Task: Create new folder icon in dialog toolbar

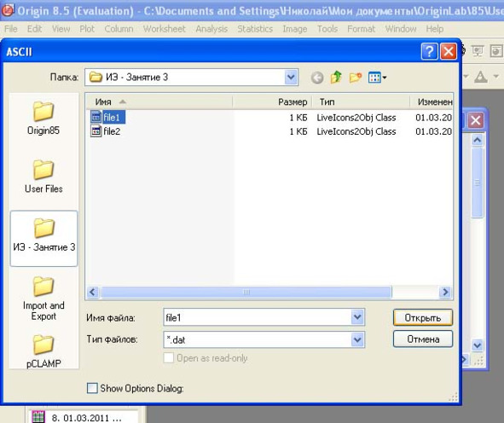Action: 355,78
